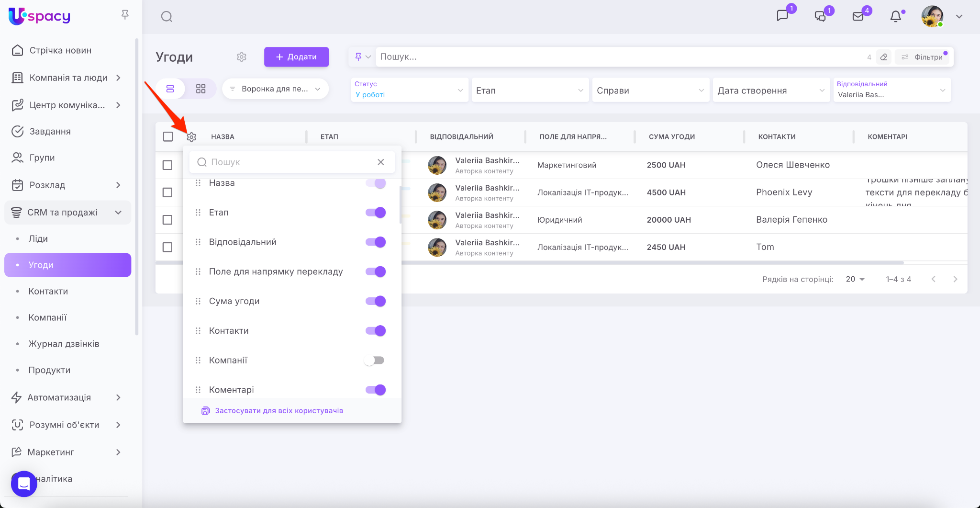
Task: Disable the Коментарі column toggle
Action: point(376,390)
